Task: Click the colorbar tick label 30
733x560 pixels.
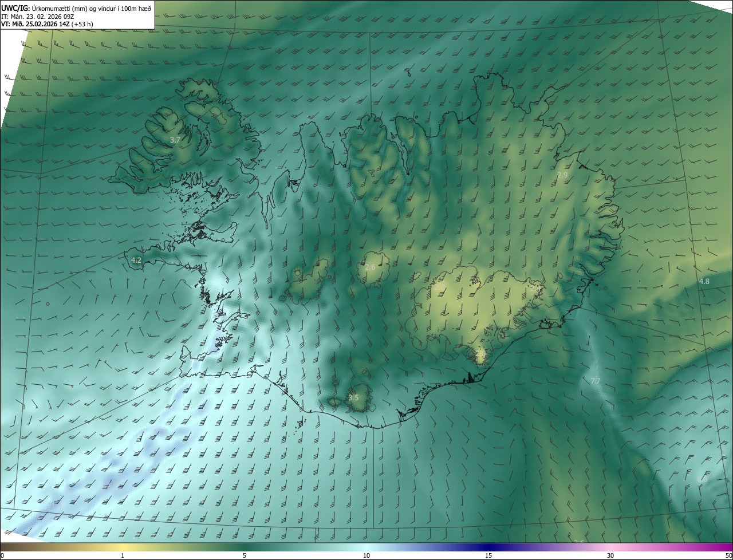Action: pyautogui.click(x=610, y=555)
